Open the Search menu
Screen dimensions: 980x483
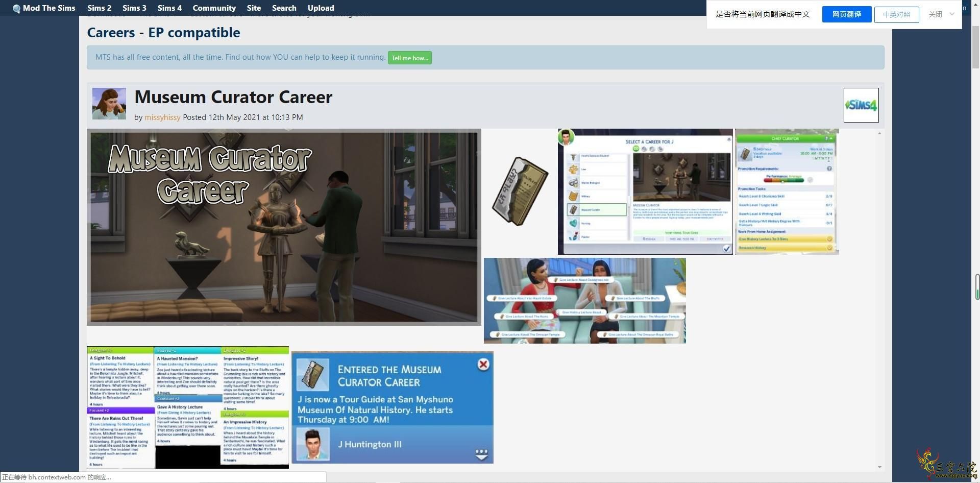[284, 8]
